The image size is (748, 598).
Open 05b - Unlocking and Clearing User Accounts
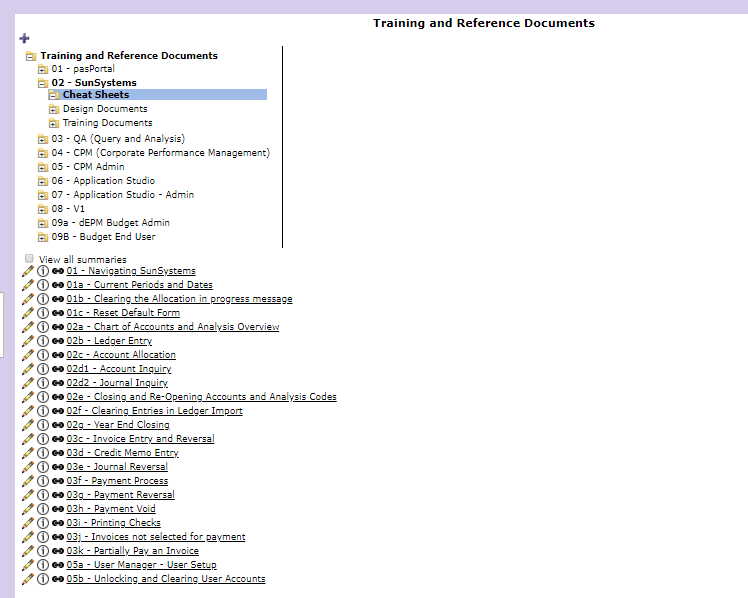pyautogui.click(x=166, y=578)
